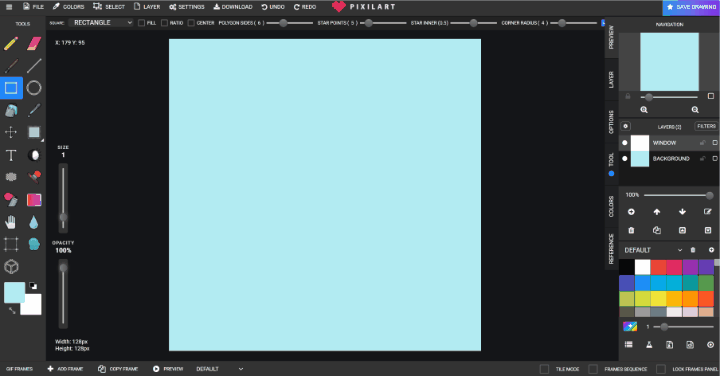Select the Hand pan tool
This screenshot has width=720, height=376.
tap(11, 222)
